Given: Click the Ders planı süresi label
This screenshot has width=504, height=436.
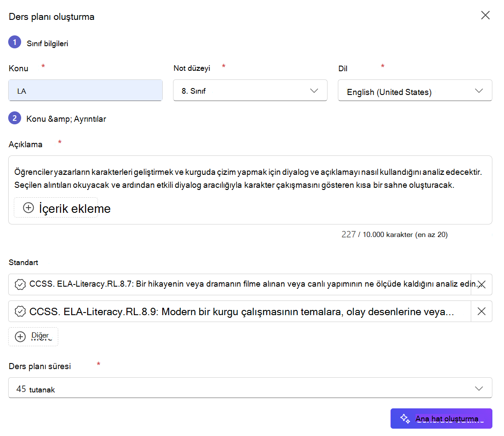Looking at the screenshot, I should (x=40, y=366).
